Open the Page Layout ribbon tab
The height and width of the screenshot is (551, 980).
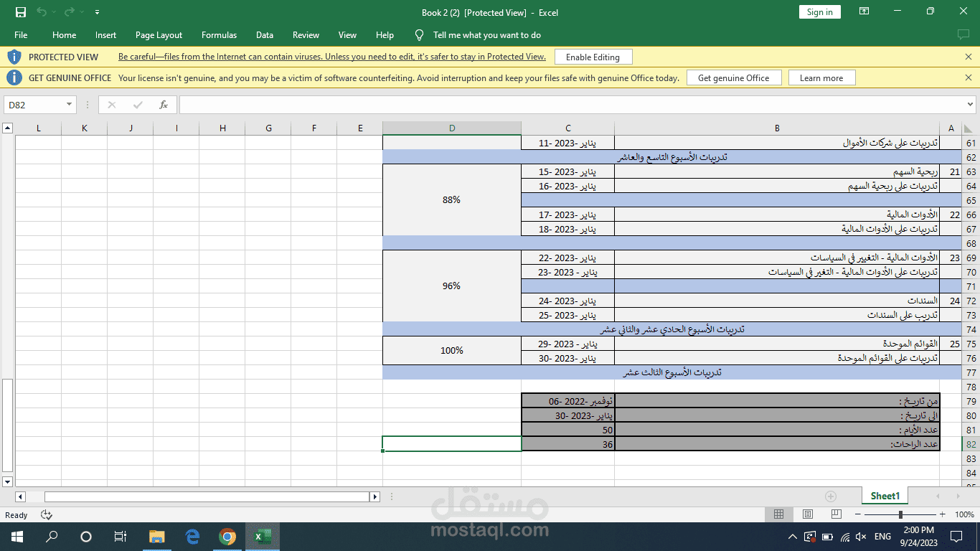coord(159,34)
